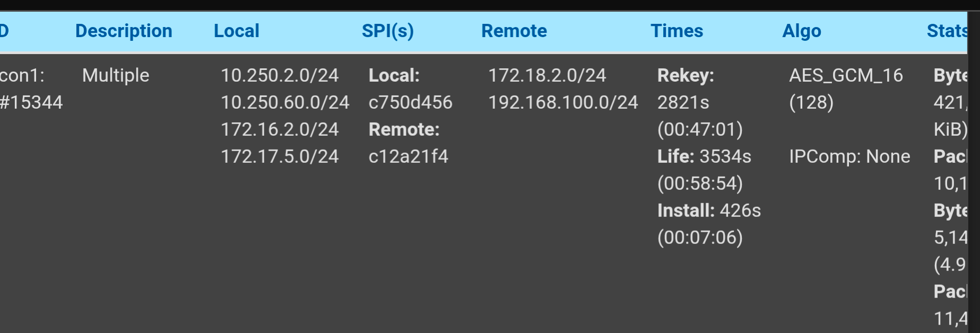Select the Times column header
This screenshot has height=333, width=980.
pos(677,31)
